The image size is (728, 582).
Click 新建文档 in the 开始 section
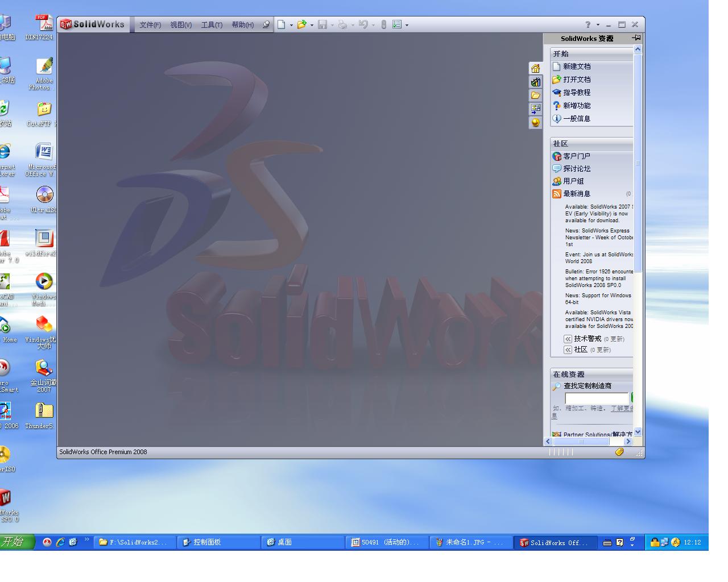pyautogui.click(x=572, y=66)
